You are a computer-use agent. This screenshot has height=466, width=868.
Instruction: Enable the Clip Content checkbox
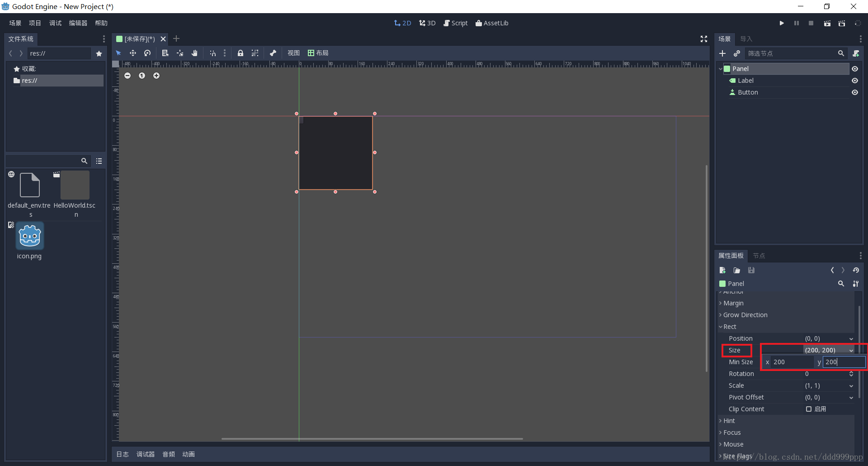pos(809,409)
